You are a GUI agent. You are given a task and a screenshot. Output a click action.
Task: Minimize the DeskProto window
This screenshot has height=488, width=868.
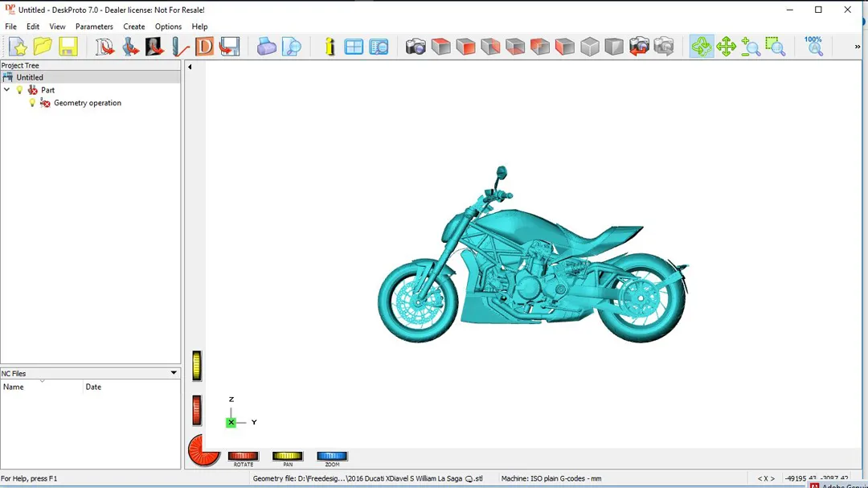point(790,10)
